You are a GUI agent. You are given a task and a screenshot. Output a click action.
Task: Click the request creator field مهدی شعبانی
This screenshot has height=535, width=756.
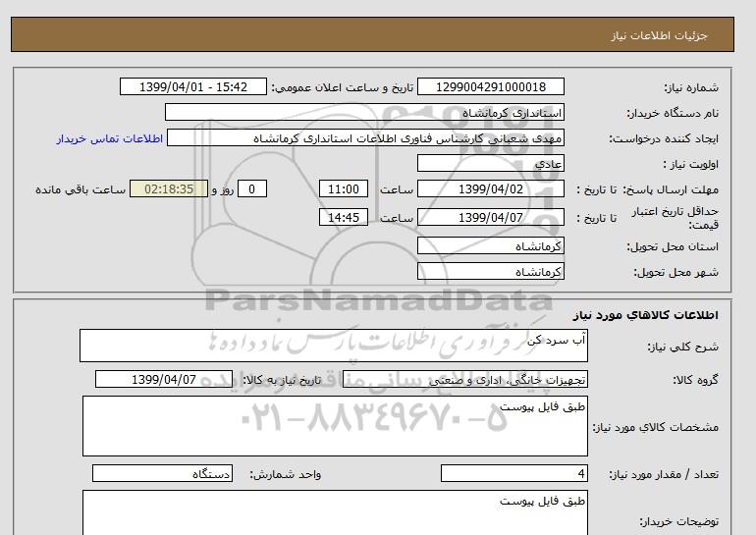tap(365, 137)
